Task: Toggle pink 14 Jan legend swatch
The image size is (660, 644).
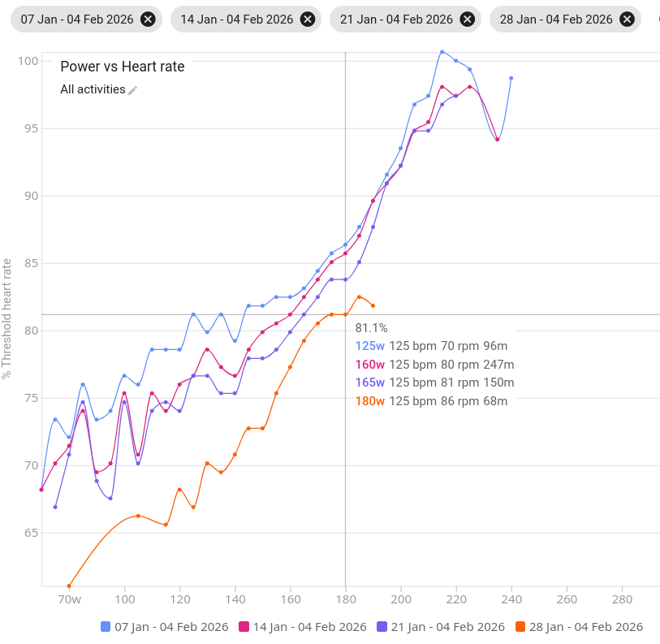Action: click(244, 626)
